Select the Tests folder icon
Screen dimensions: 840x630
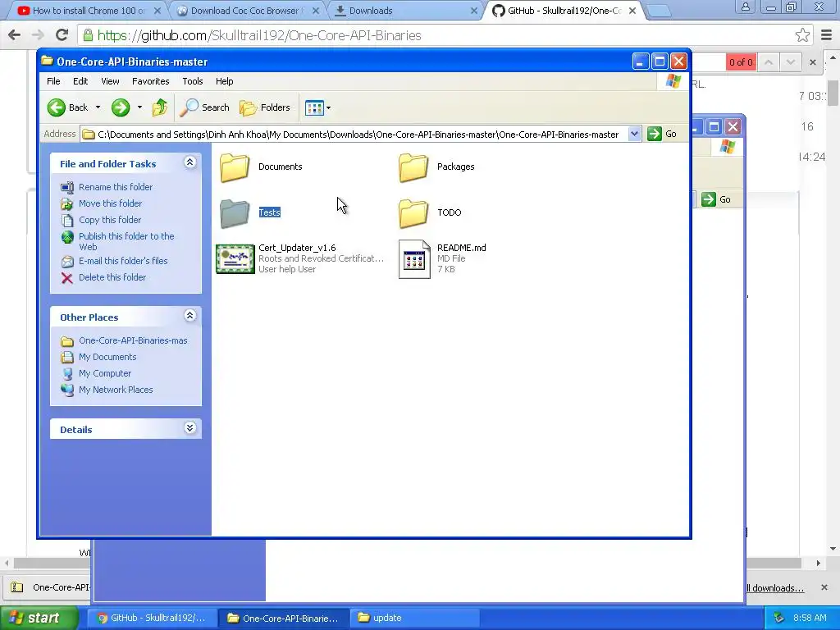point(235,213)
